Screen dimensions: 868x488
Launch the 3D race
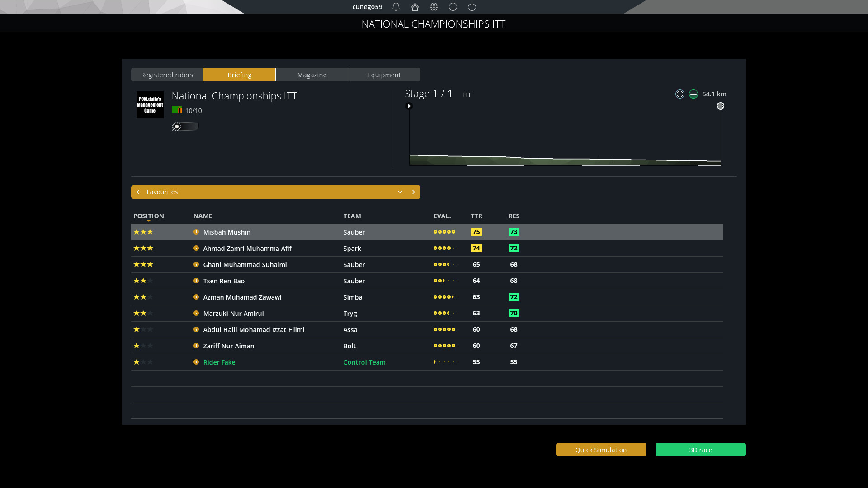pyautogui.click(x=700, y=450)
